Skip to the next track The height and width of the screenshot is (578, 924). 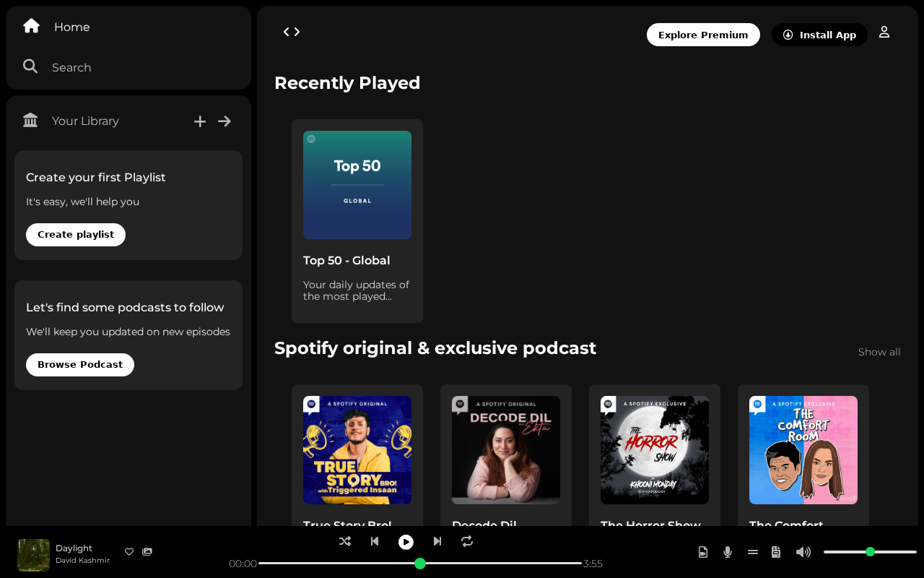pyautogui.click(x=437, y=541)
